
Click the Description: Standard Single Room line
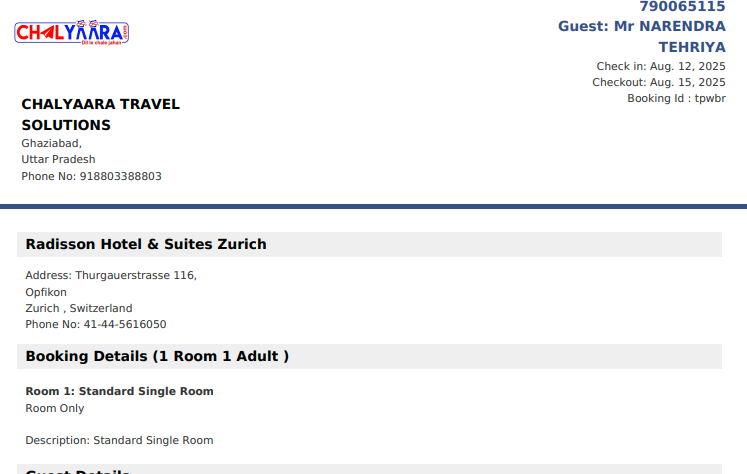click(119, 441)
